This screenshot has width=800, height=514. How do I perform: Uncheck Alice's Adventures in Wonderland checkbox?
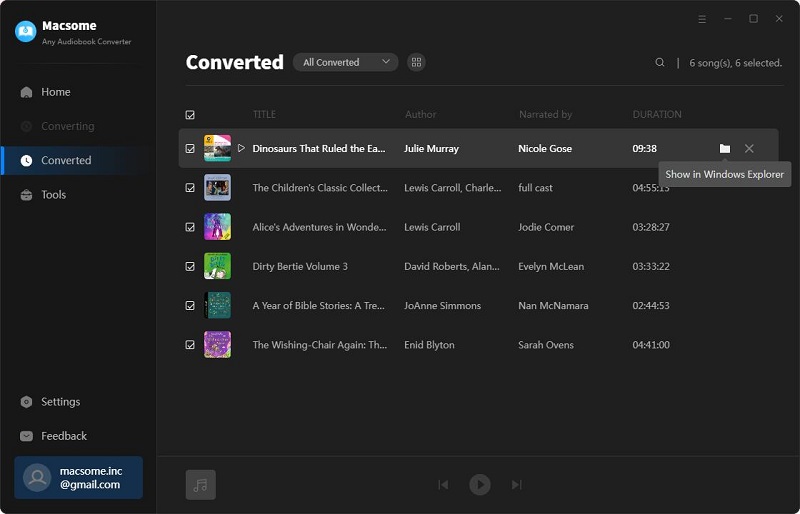(x=190, y=227)
